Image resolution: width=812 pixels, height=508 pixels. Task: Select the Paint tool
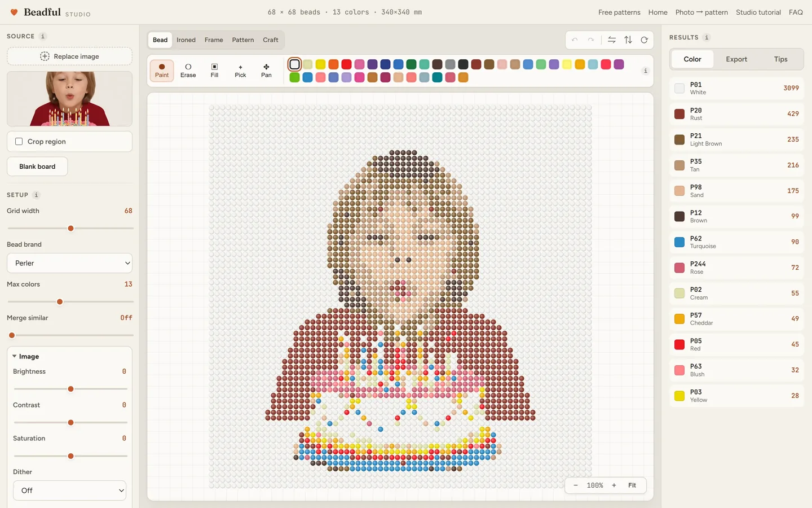tap(162, 71)
